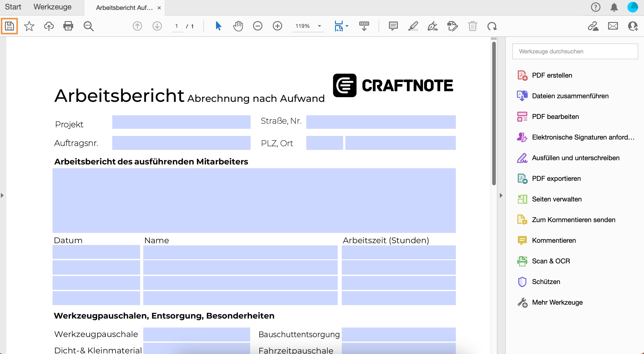Rotate the page view
The width and height of the screenshot is (644, 354).
[x=492, y=26]
